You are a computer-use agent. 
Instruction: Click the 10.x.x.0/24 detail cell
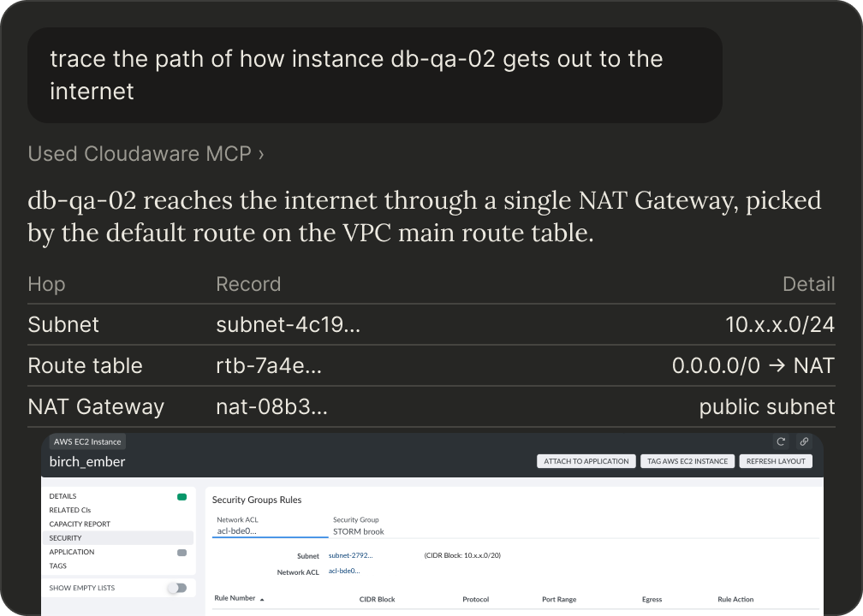780,324
